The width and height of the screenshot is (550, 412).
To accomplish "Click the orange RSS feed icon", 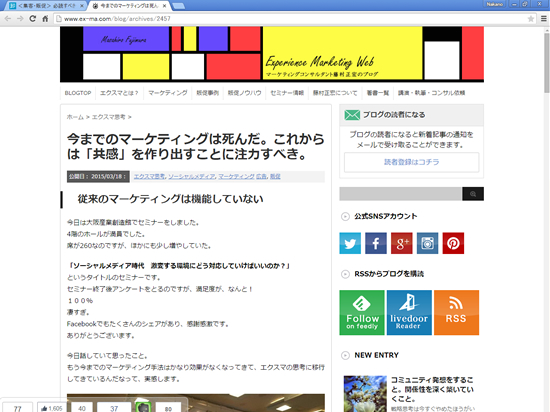I will pos(456,312).
